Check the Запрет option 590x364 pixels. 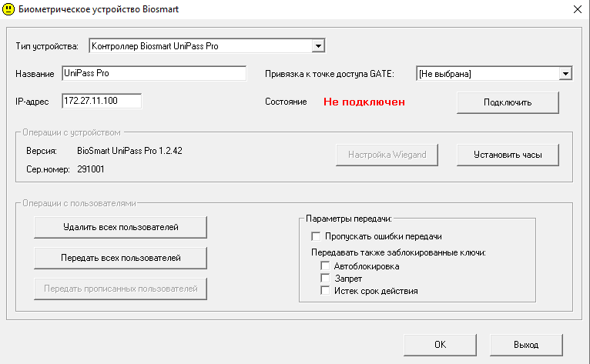coord(326,279)
